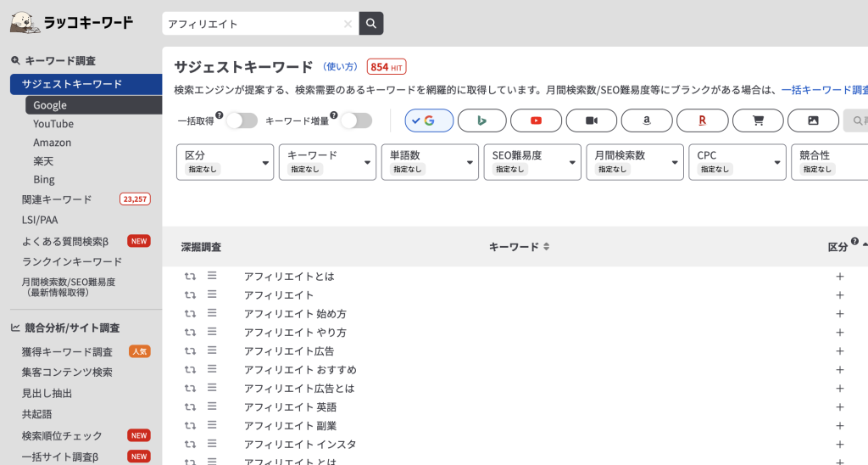Select YouTube under サジェストキーワード sidebar
This screenshot has height=465, width=868.
pos(53,124)
